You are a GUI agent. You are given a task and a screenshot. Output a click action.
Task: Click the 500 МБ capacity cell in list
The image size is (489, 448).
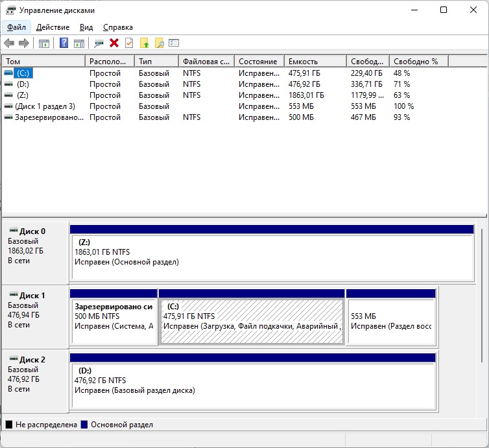pyautogui.click(x=301, y=117)
